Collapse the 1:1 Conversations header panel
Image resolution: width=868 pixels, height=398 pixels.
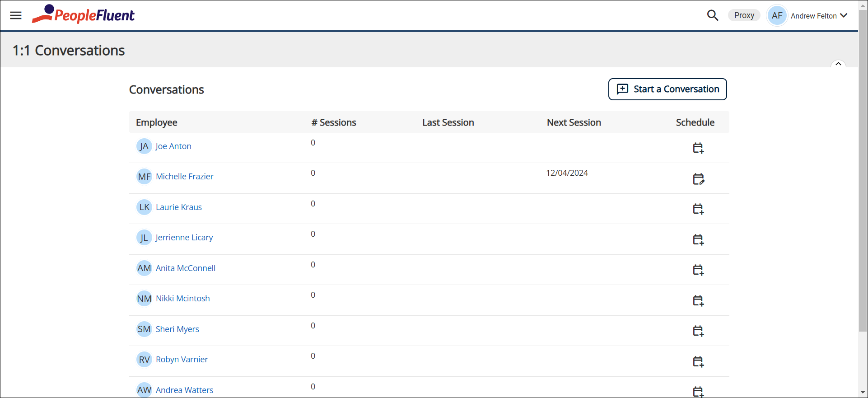click(x=838, y=64)
